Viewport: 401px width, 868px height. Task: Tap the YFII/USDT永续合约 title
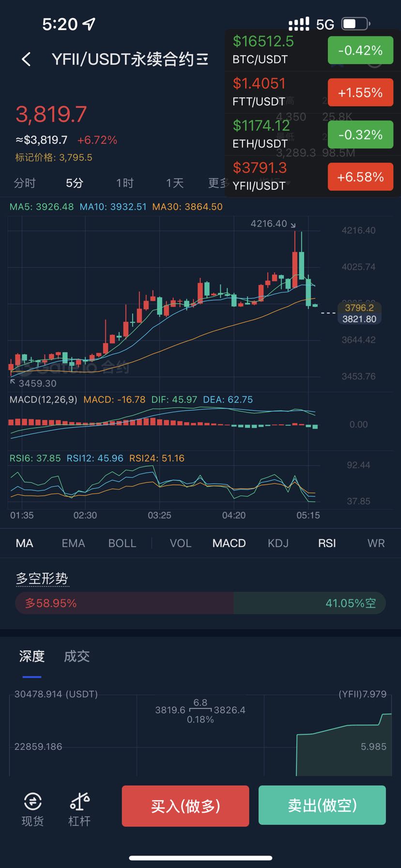[122, 59]
